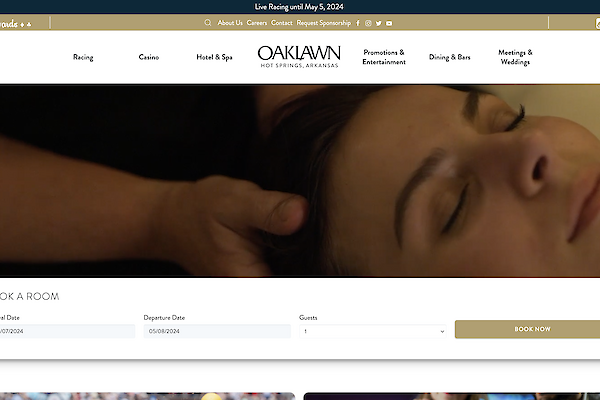Click the Oaklawn Hot Springs logo

click(x=298, y=56)
